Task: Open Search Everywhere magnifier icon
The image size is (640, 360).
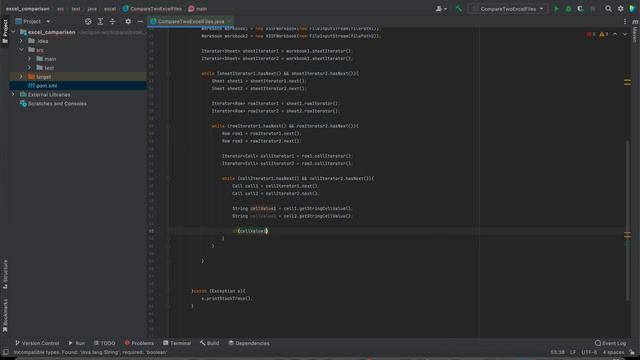Action: (x=609, y=9)
